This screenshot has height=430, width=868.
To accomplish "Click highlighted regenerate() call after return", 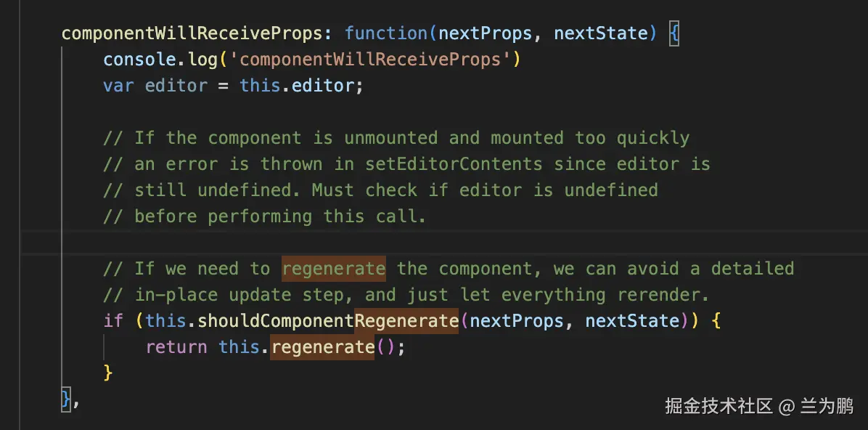I will click(x=322, y=347).
